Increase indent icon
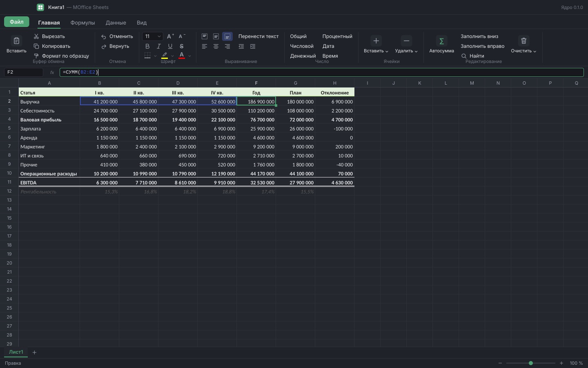 click(x=253, y=46)
